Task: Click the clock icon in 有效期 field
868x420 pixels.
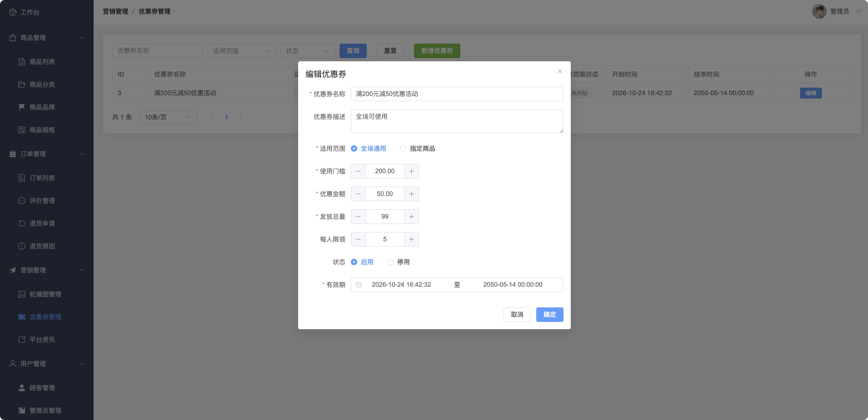Action: coord(359,285)
